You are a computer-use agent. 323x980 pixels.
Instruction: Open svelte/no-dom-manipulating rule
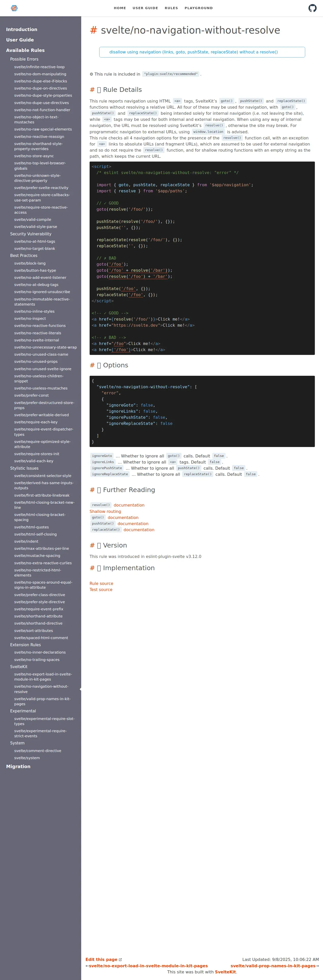(40, 74)
